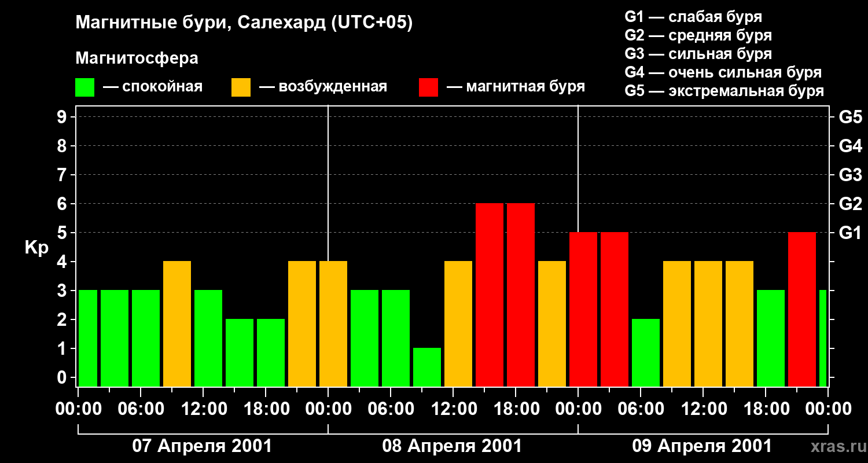Click the 'G3 — сильная буря' legend line
This screenshot has height=463, width=868.
tap(698, 54)
